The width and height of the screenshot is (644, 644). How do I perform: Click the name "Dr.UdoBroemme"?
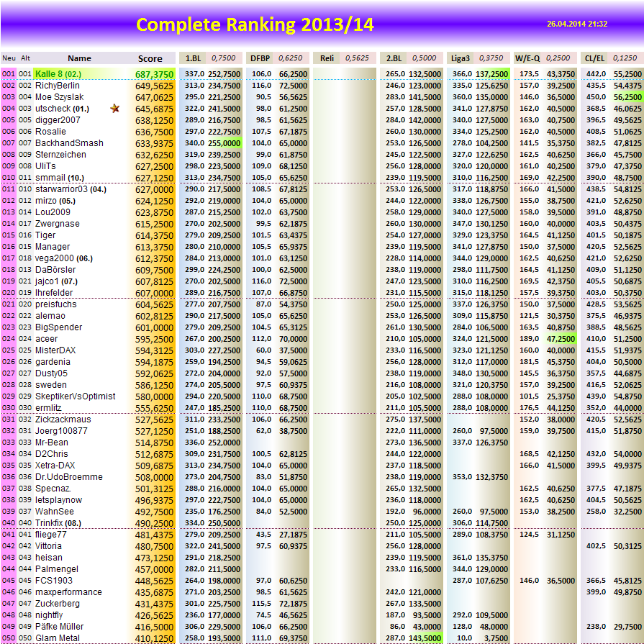69,476
